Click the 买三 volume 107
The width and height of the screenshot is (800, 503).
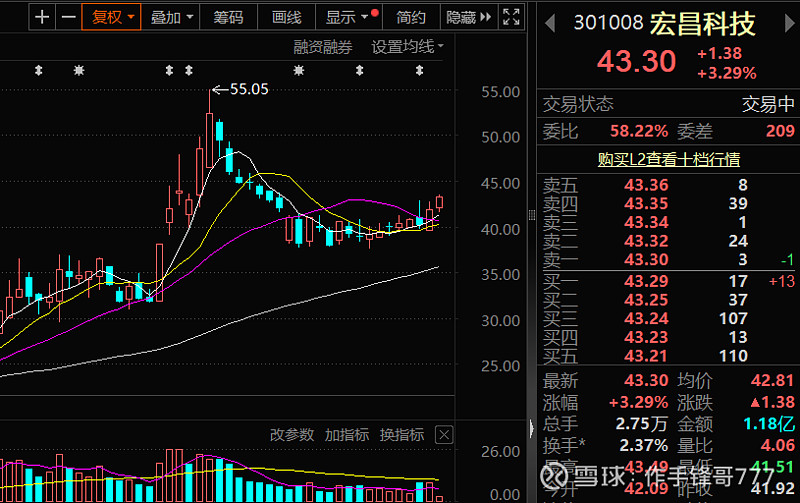pyautogui.click(x=733, y=319)
